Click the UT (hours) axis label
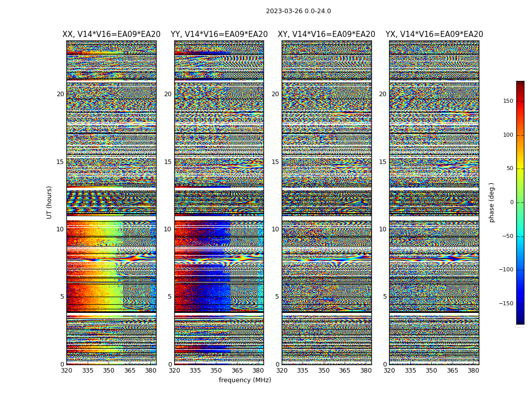Screen dimensions: 532x405 pyautogui.click(x=49, y=202)
